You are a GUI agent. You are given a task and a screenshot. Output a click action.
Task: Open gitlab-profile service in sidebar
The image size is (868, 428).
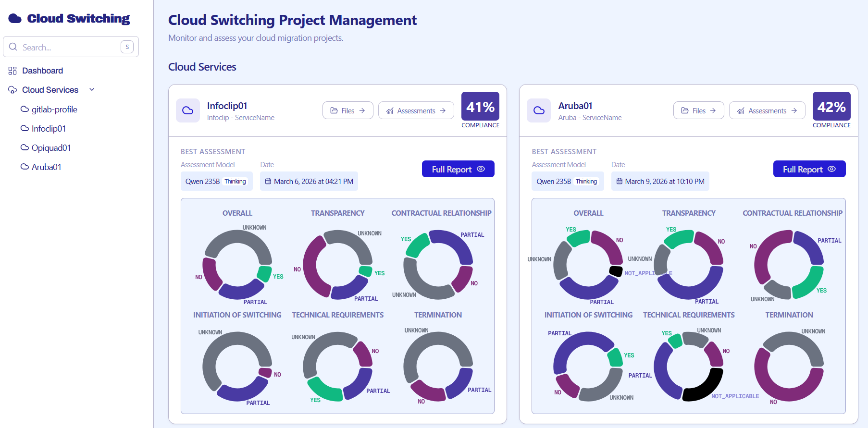pyautogui.click(x=54, y=110)
